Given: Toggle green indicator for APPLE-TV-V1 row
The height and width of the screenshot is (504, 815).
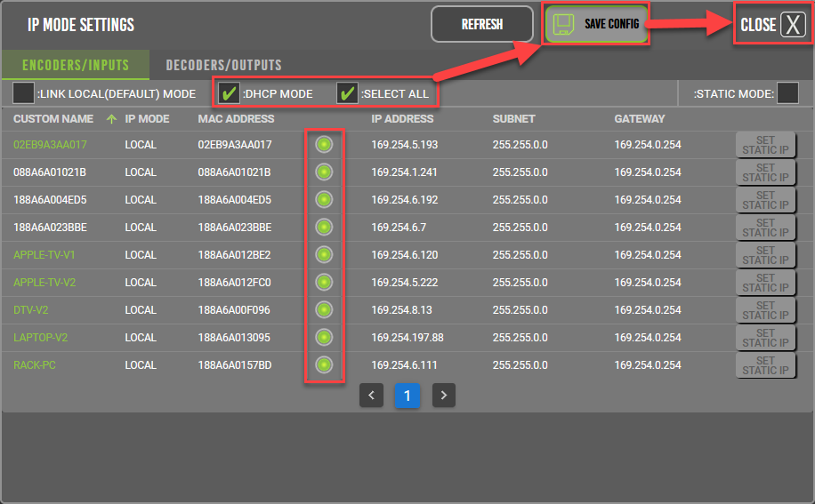Looking at the screenshot, I should coord(324,255).
